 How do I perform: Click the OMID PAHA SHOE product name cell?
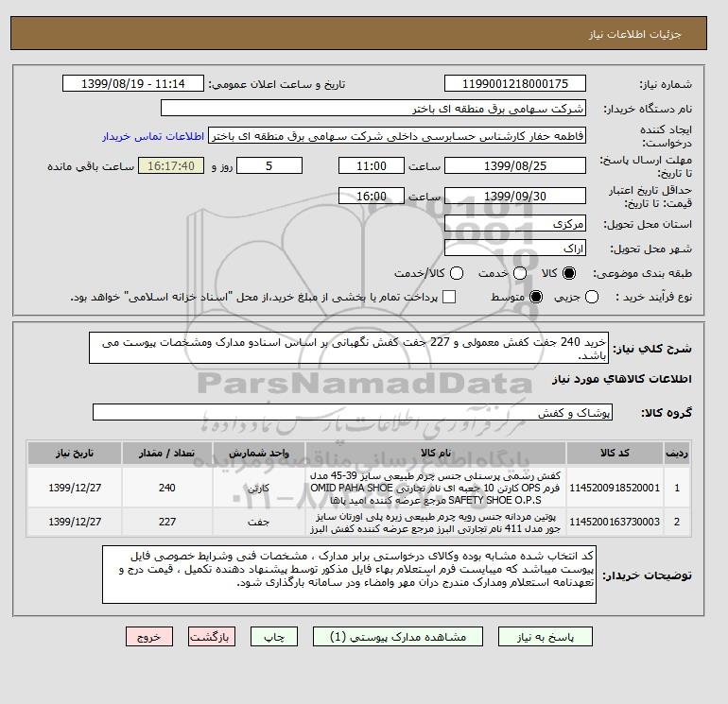[x=436, y=488]
